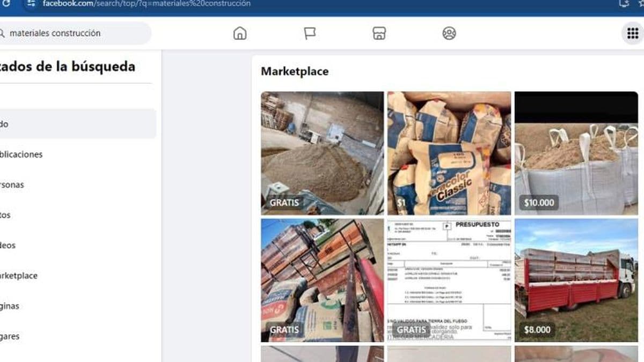This screenshot has height=362, width=644.
Task: Open the Classic cement bags listing
Action: pos(449,153)
